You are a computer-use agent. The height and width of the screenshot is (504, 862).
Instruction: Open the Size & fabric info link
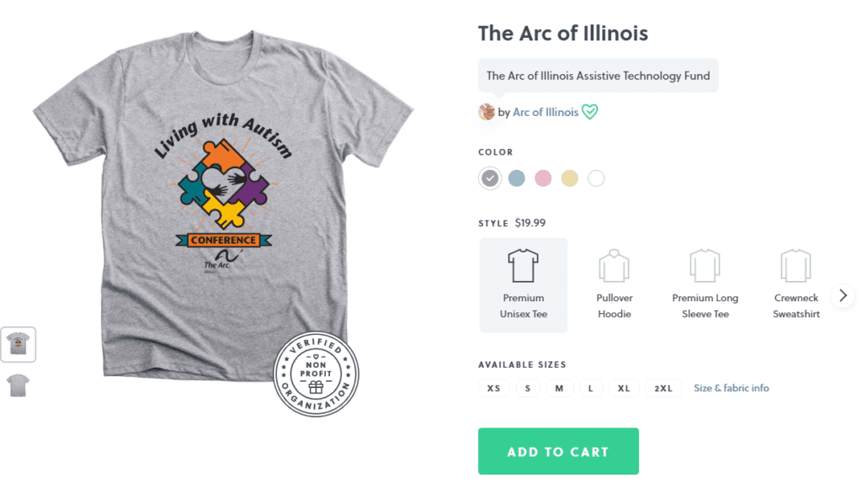732,388
